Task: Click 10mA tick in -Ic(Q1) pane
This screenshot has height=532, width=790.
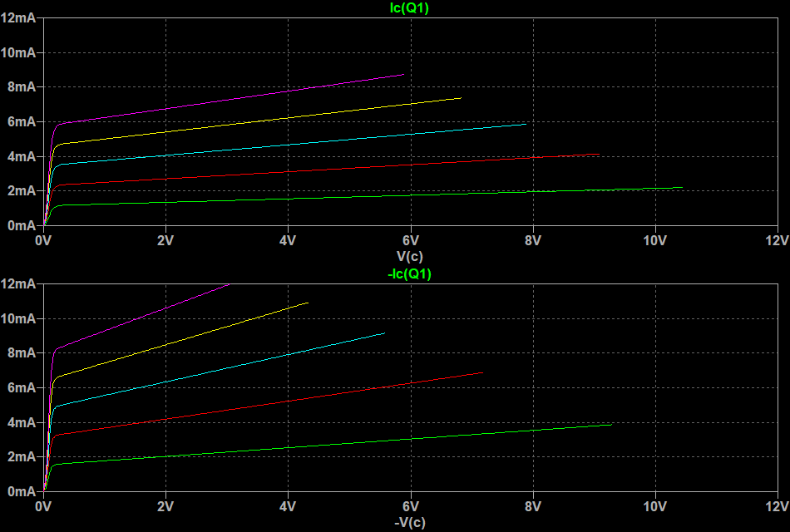Action: (18, 319)
